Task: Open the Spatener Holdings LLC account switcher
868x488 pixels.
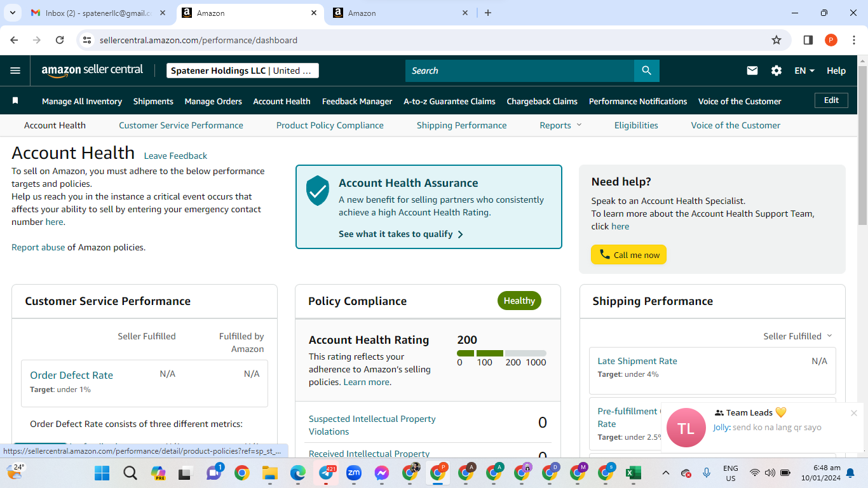Action: tap(243, 71)
